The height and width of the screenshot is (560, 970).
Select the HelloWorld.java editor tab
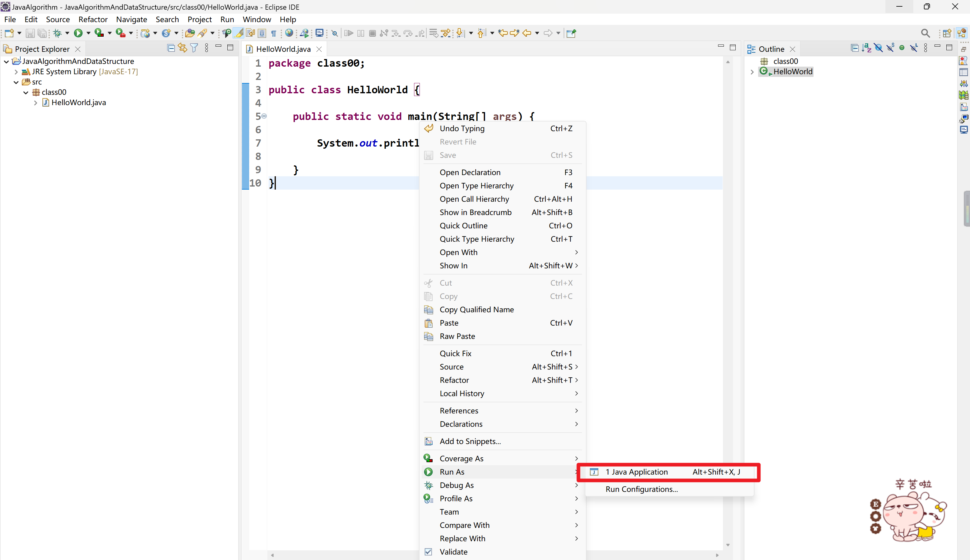click(x=283, y=49)
